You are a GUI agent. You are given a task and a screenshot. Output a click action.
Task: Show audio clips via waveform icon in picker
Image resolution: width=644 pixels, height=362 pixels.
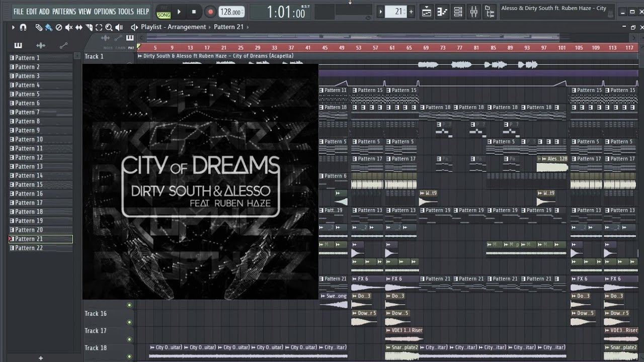(x=41, y=45)
